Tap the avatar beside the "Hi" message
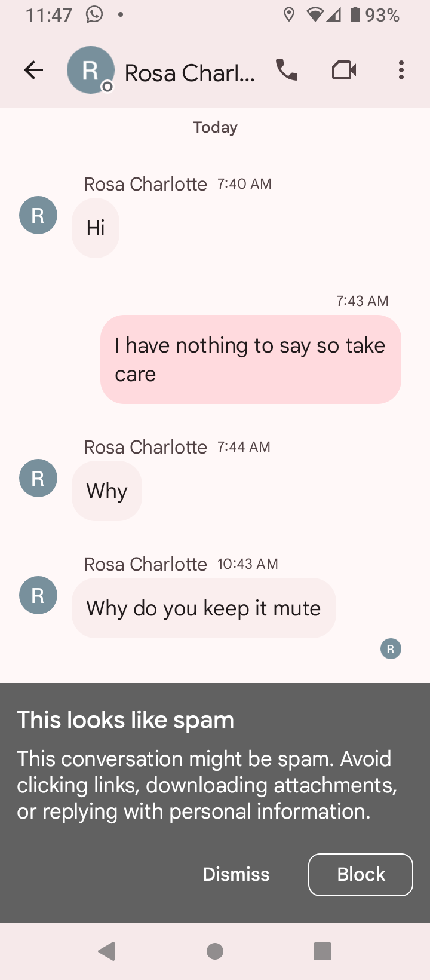The width and height of the screenshot is (430, 980). 38,215
